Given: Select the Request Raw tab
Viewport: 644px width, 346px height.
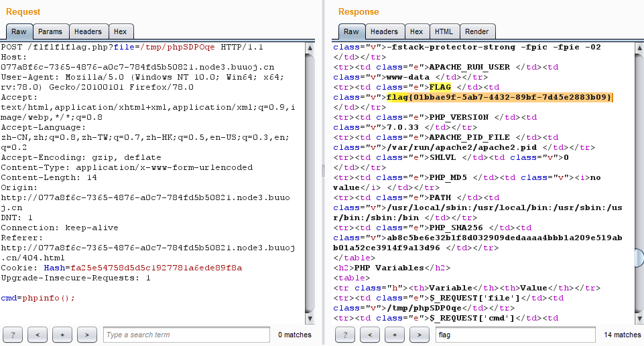Looking at the screenshot, I should pyautogui.click(x=19, y=31).
